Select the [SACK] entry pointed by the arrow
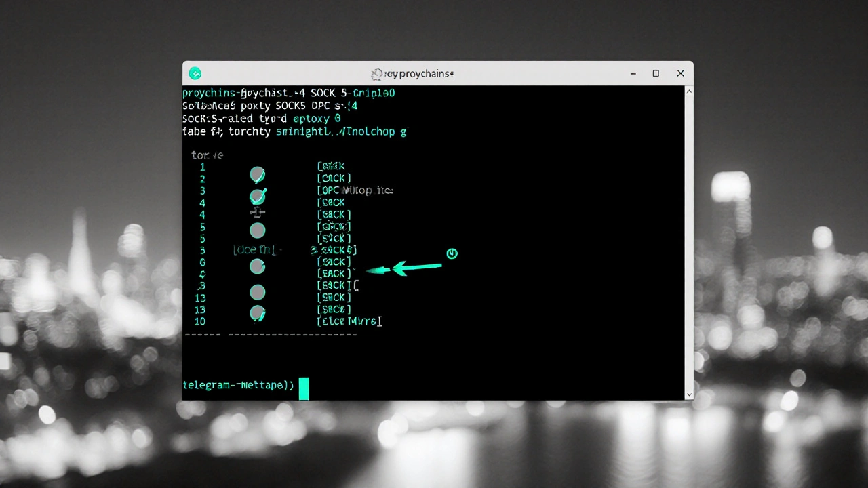This screenshot has width=868, height=488. tap(333, 273)
